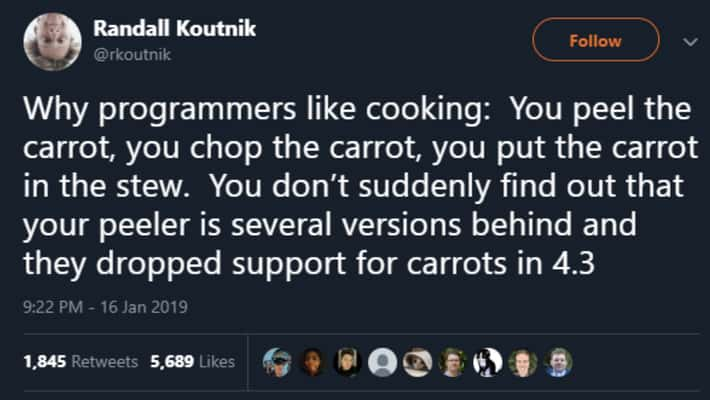710x400 pixels.
Task: Expand the tweet options chevron
Action: 689,41
